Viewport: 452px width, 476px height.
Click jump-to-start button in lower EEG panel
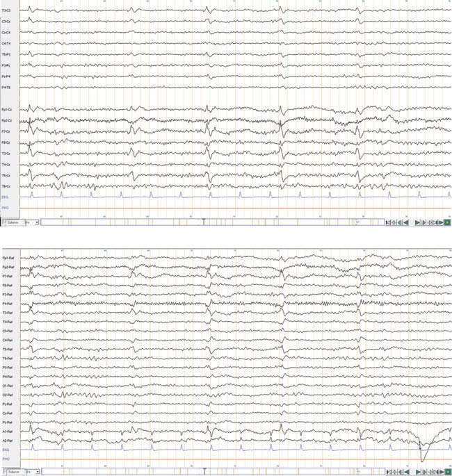point(388,471)
